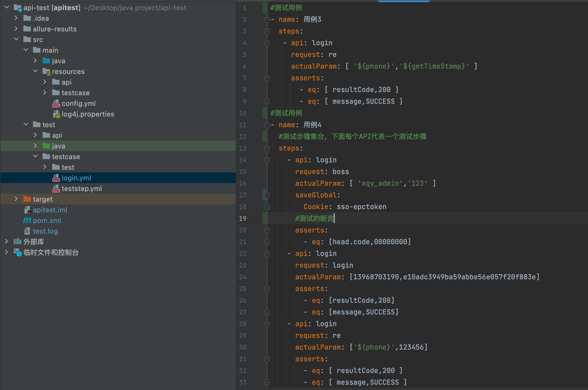Fold the name: 用例3 block at line 2
Viewport: 588px width, 390px height.
267,20
